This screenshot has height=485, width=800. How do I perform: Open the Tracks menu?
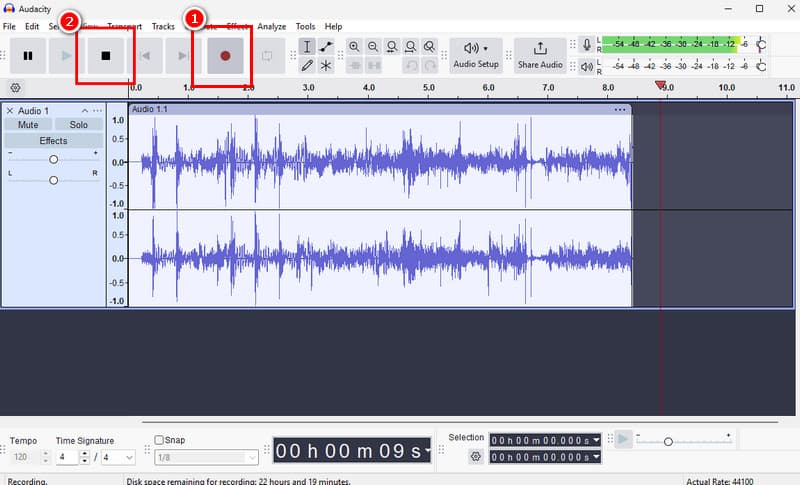(x=163, y=27)
